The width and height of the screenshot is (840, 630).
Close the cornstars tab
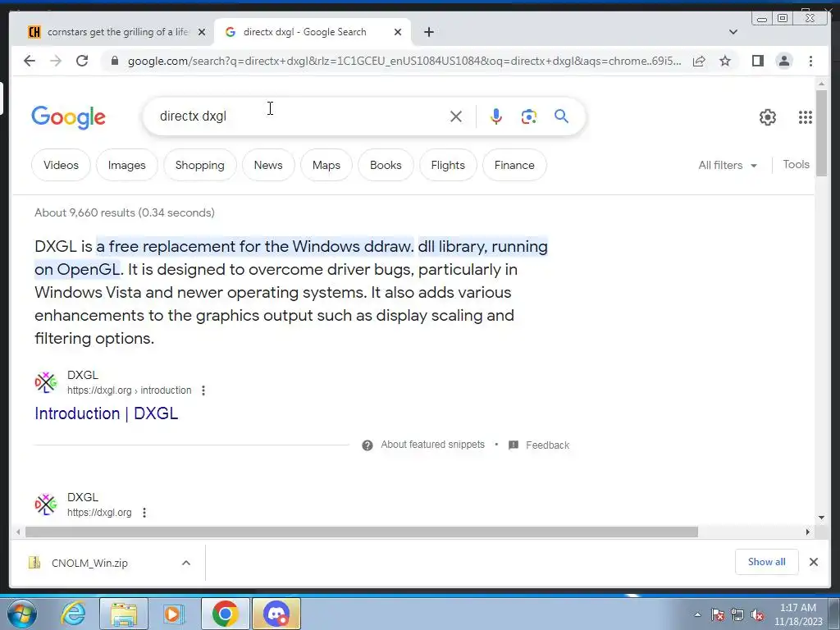(x=202, y=32)
